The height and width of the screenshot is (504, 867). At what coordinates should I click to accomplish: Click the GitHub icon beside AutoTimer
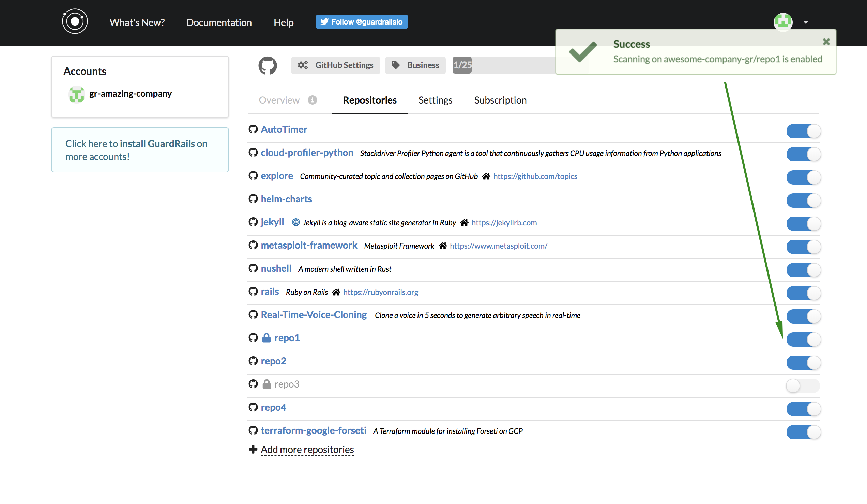(x=253, y=130)
